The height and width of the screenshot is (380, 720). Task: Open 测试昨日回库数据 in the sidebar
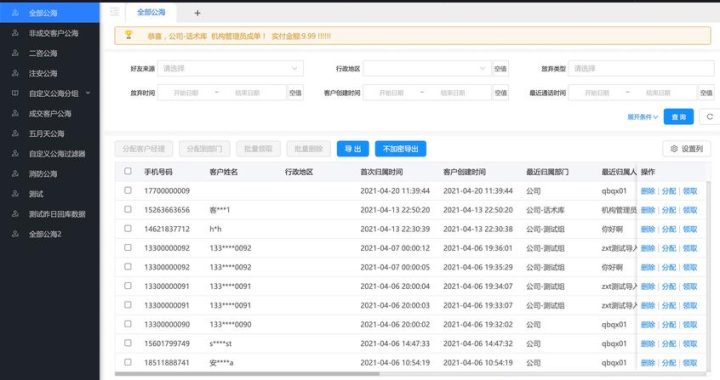[50, 214]
